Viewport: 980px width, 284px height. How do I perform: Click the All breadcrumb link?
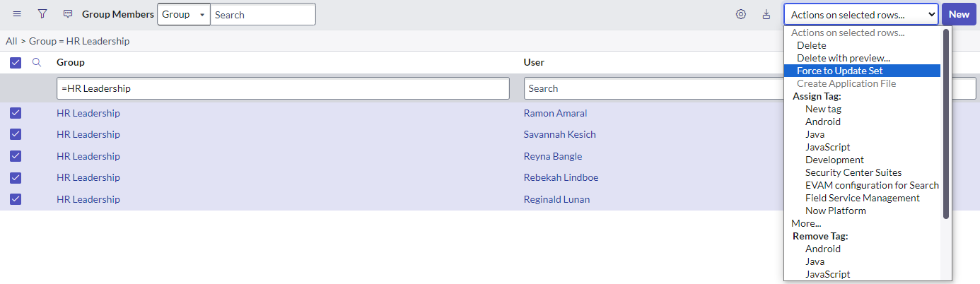click(x=11, y=41)
